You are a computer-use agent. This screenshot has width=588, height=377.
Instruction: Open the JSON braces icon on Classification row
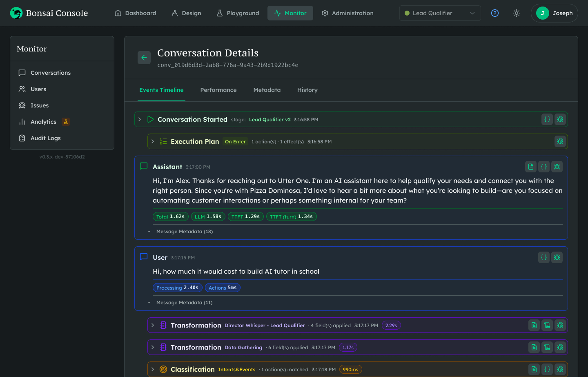547,369
